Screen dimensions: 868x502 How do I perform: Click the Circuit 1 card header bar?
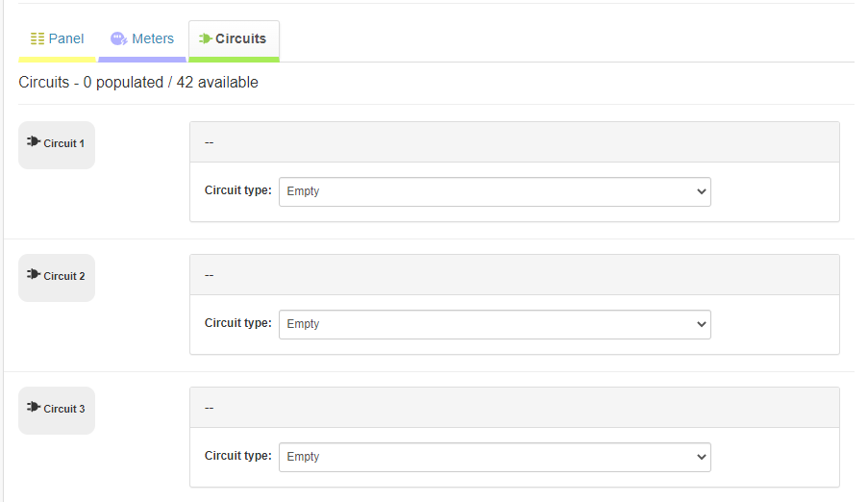pos(514,142)
